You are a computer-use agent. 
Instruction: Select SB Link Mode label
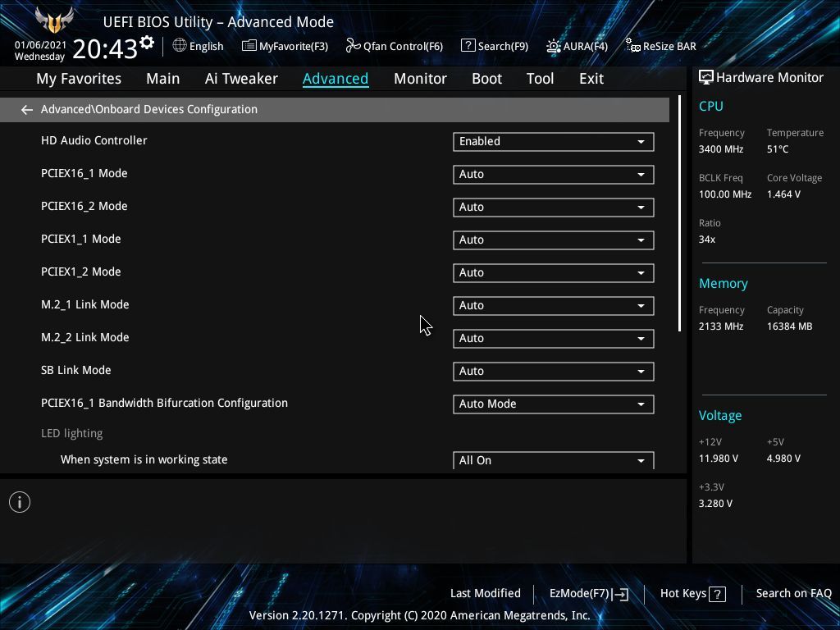[x=75, y=370]
